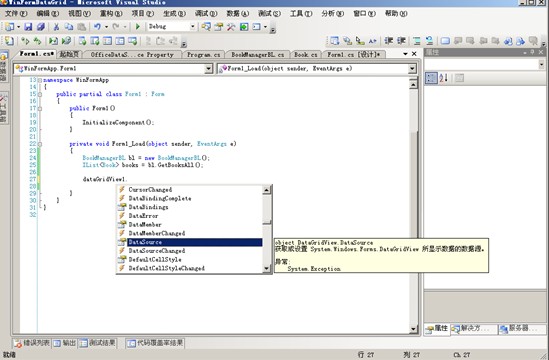Open the Properties window toolbar icon
The height and width of the screenshot is (360, 549).
218,27
